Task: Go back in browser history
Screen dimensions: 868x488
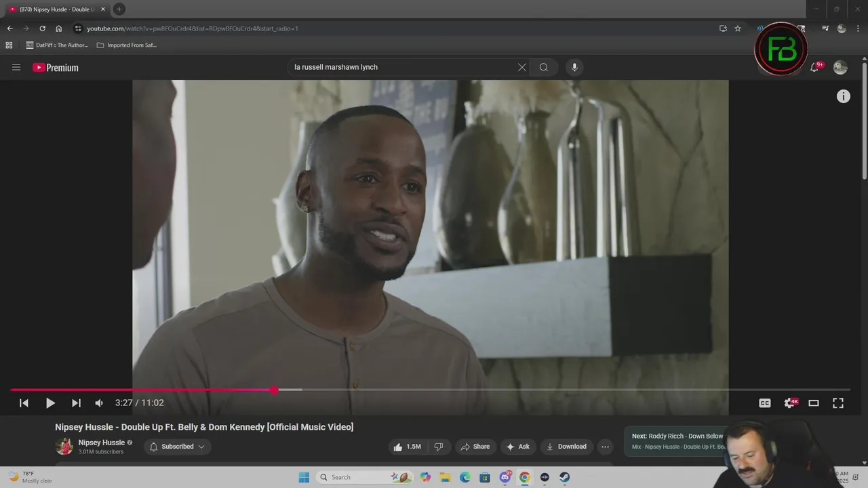Action: pos(9,28)
